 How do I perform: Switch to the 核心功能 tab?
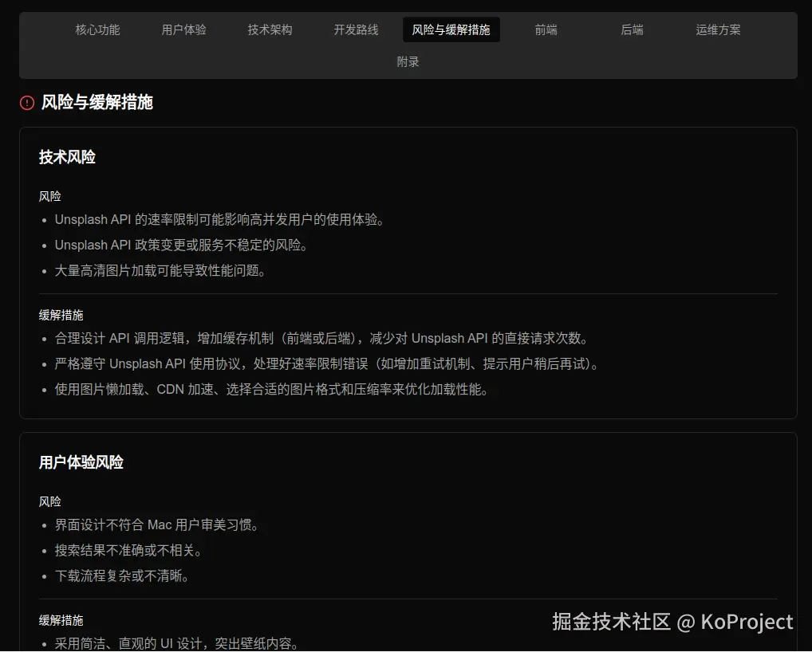pos(97,29)
